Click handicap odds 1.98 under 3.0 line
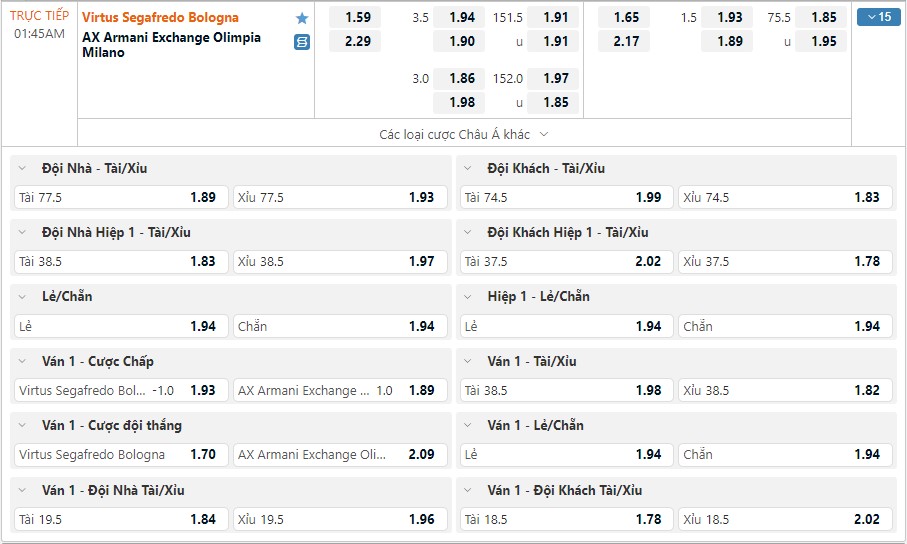The image size is (907, 544). [459, 102]
